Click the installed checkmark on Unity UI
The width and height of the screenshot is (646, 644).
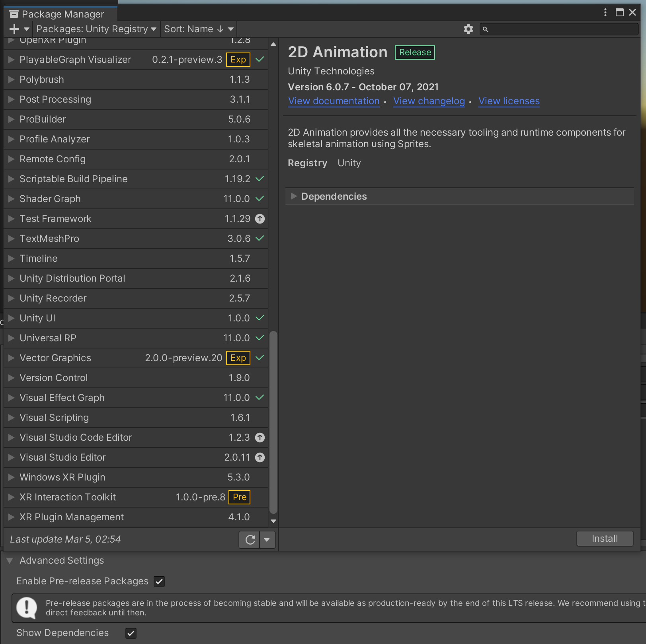260,318
